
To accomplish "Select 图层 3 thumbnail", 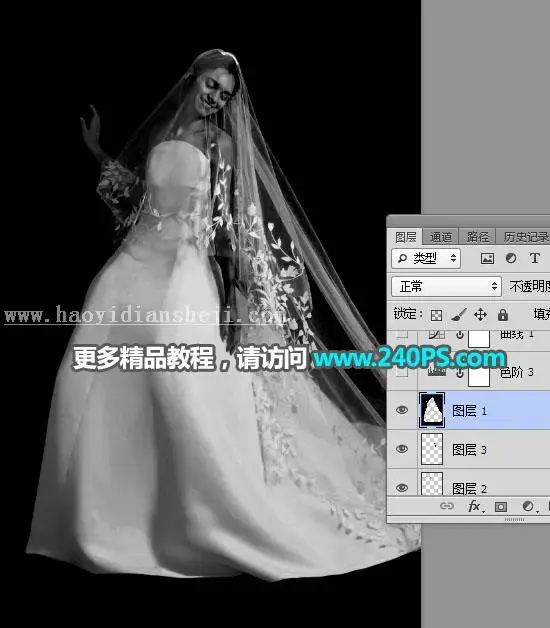I will click(x=432, y=449).
